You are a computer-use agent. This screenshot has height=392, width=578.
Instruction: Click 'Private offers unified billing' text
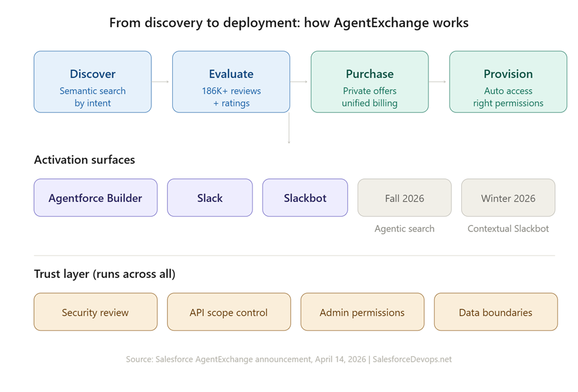(x=370, y=97)
